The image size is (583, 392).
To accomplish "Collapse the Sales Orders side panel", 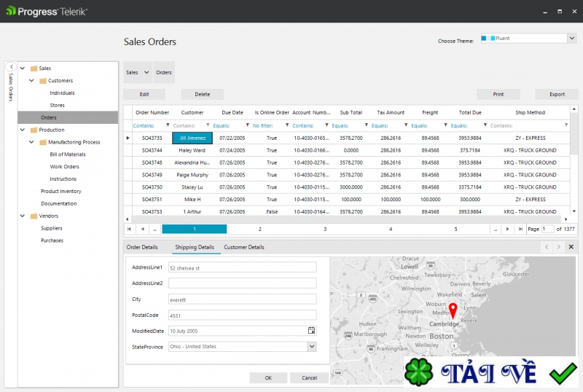I will tap(11, 67).
